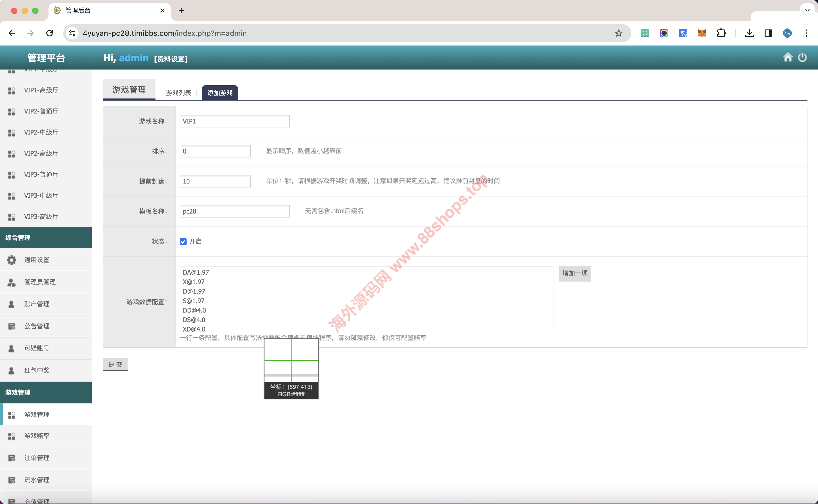Click the gear icon beside 通用设置

point(12,260)
